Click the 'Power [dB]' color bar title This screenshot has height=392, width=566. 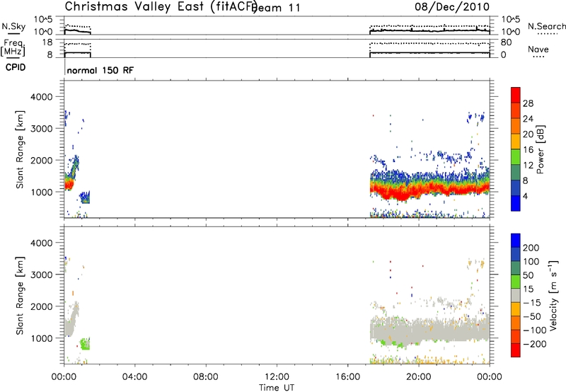pyautogui.click(x=541, y=149)
